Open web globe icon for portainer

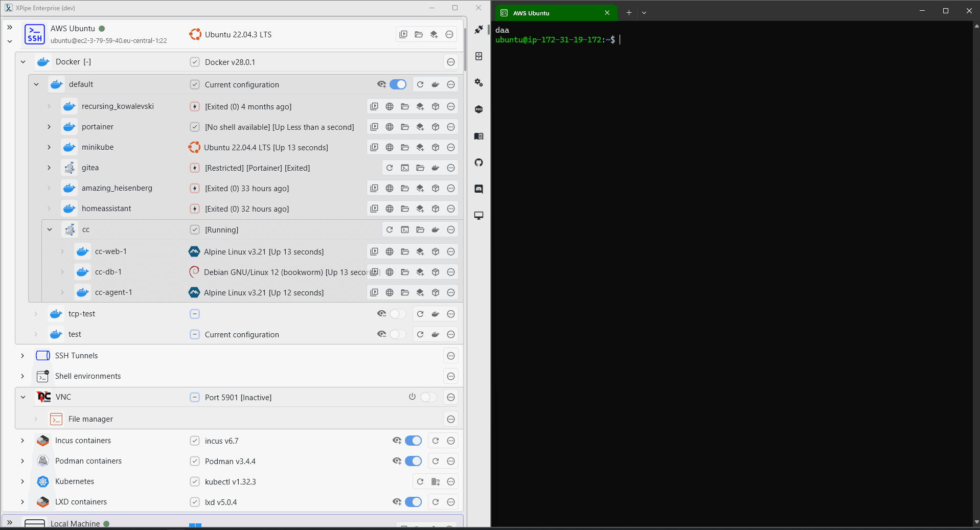(390, 127)
